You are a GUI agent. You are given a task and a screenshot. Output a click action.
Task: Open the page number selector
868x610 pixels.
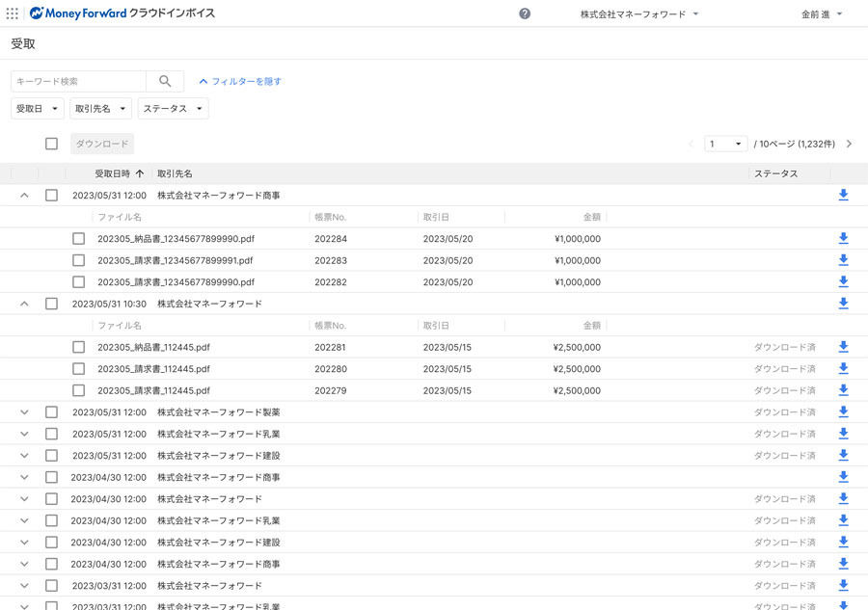coord(725,144)
